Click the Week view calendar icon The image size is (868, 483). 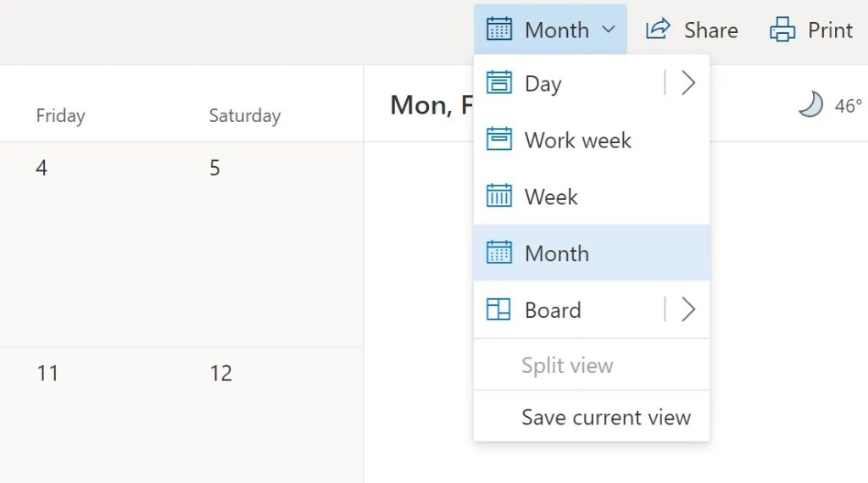499,197
